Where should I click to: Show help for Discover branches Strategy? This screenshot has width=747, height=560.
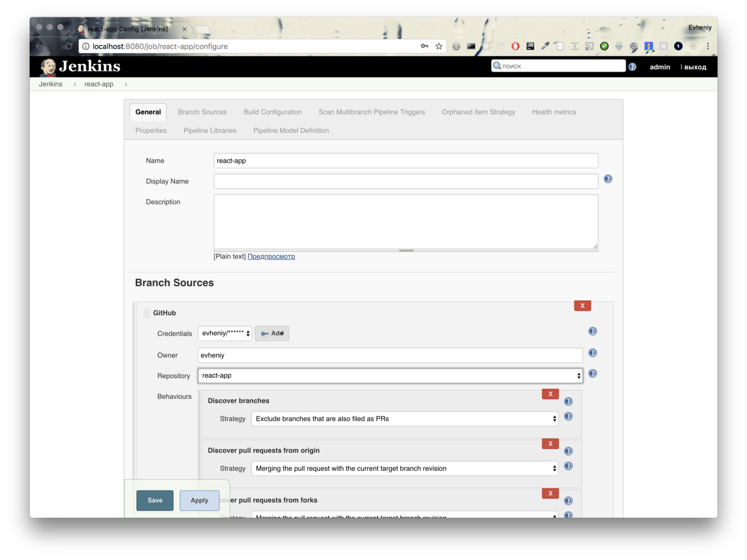568,416
